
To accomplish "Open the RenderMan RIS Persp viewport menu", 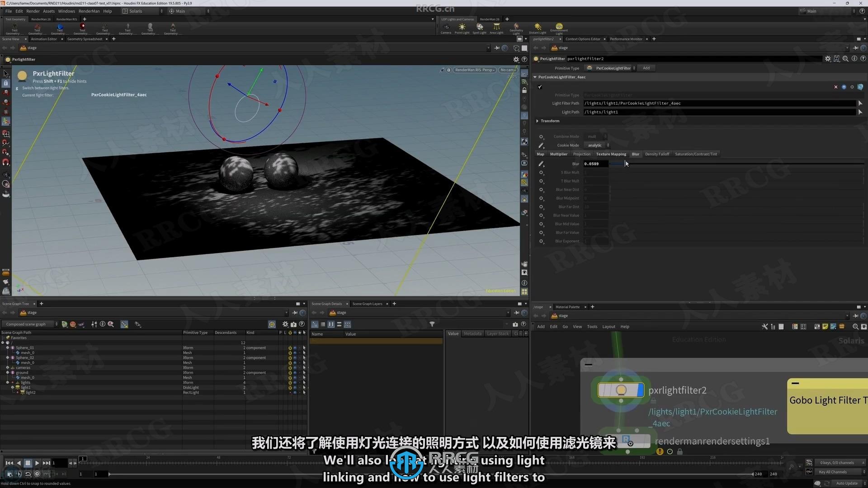I will coord(474,70).
